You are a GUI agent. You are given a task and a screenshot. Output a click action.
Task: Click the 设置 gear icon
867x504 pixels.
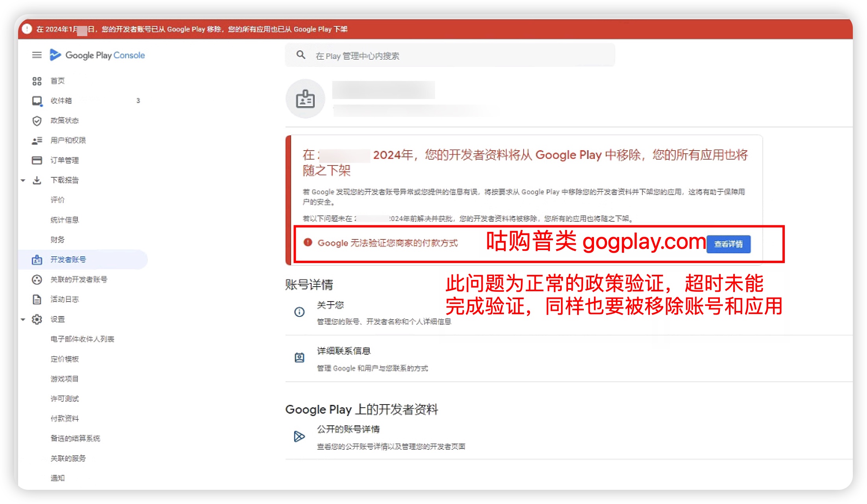click(37, 319)
